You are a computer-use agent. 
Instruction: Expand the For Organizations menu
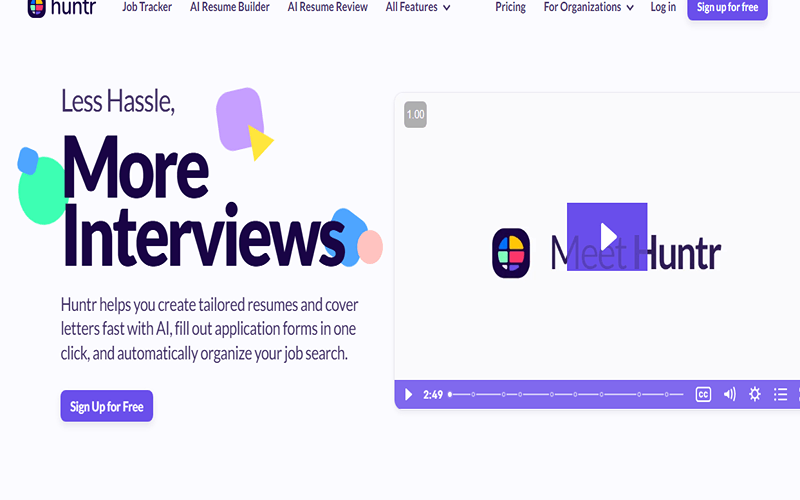pos(588,7)
